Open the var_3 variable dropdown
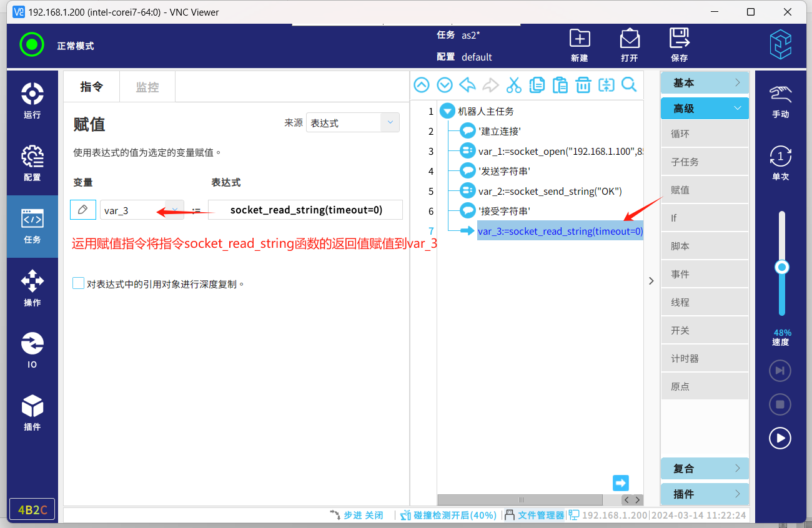 tap(142, 210)
